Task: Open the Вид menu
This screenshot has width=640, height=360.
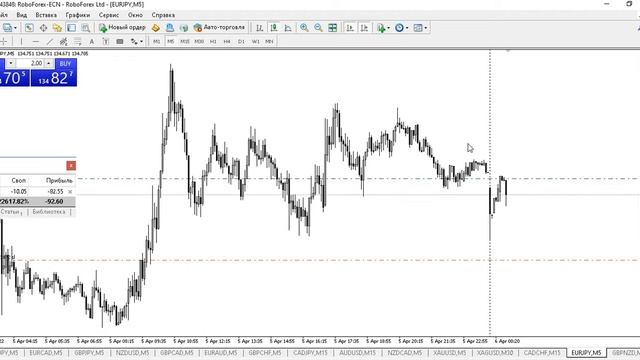Action: click(22, 15)
